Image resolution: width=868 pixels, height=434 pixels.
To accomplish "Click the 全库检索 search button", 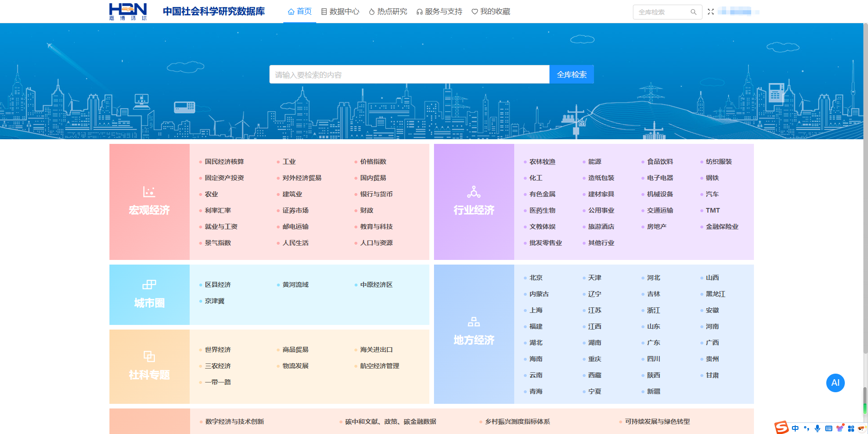I will point(571,74).
